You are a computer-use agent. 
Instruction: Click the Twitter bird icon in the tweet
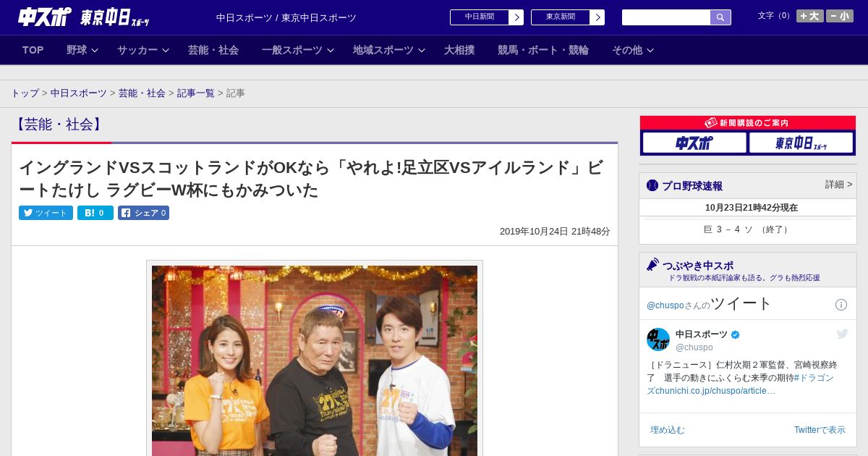[x=842, y=334]
